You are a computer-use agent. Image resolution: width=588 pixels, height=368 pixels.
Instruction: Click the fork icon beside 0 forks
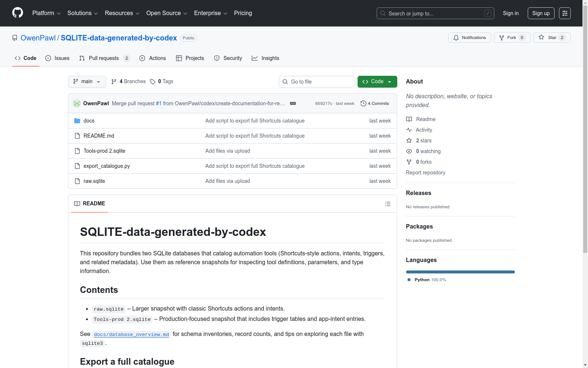coord(409,162)
